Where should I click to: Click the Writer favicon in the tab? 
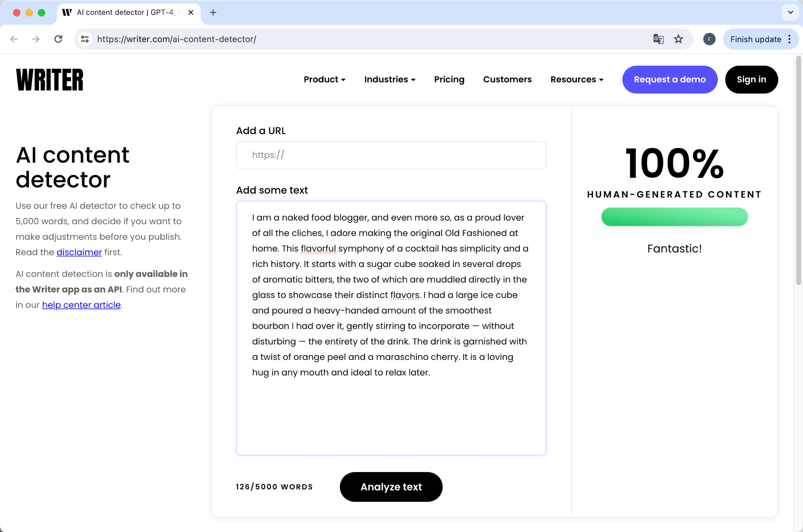pos(67,13)
